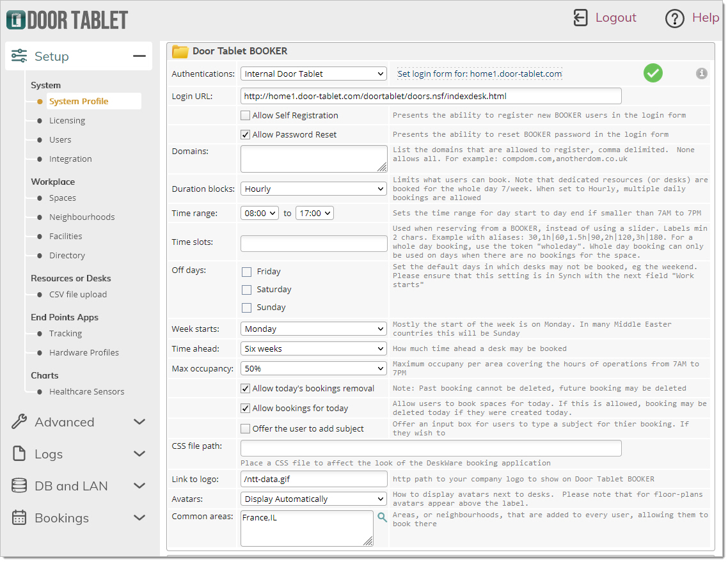The width and height of the screenshot is (728, 562).
Task: Click Set login form for home1.door-tablet.com
Action: (x=479, y=74)
